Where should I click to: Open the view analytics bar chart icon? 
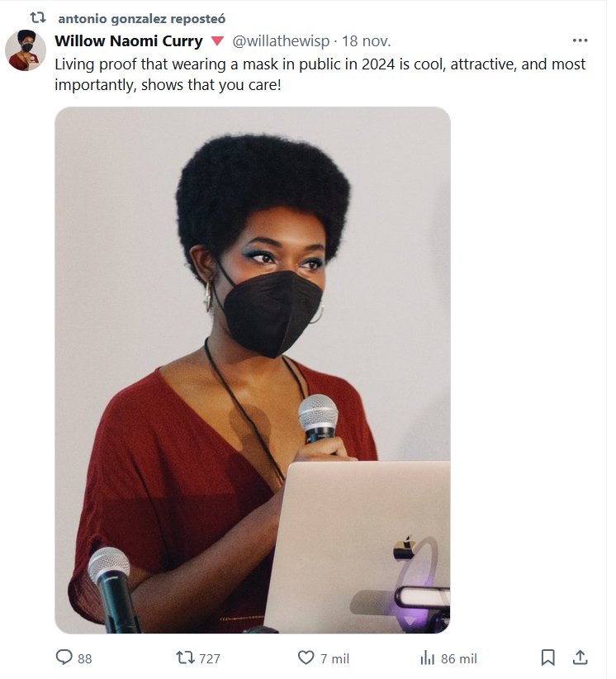point(427,658)
